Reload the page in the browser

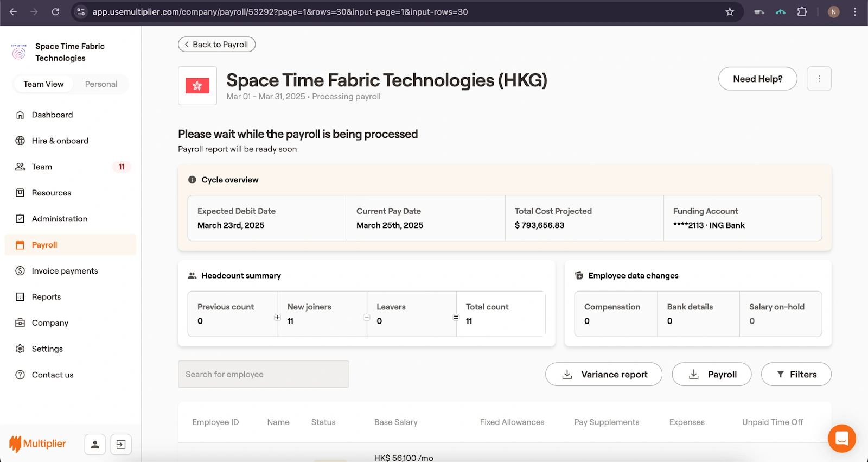[55, 12]
